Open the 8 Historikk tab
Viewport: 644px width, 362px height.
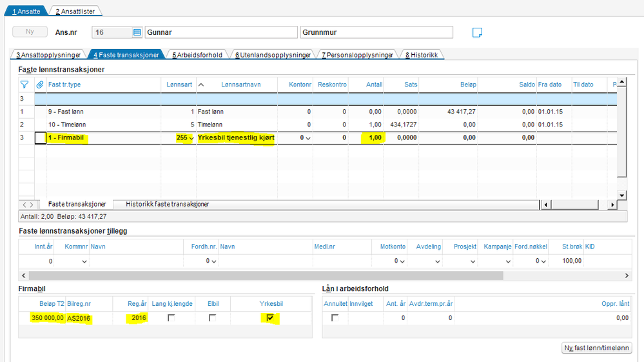coord(422,55)
